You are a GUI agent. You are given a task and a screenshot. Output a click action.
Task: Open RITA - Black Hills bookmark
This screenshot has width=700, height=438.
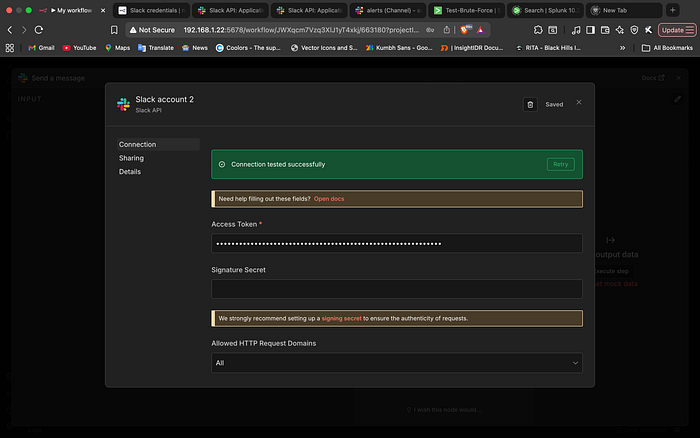(548, 48)
